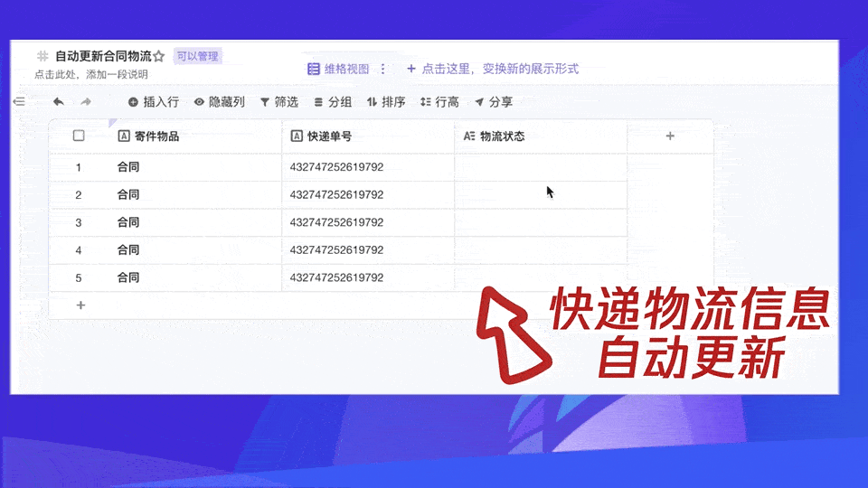Viewport: 868px width, 488px height.
Task: Click the 分享 share button
Action: (494, 102)
